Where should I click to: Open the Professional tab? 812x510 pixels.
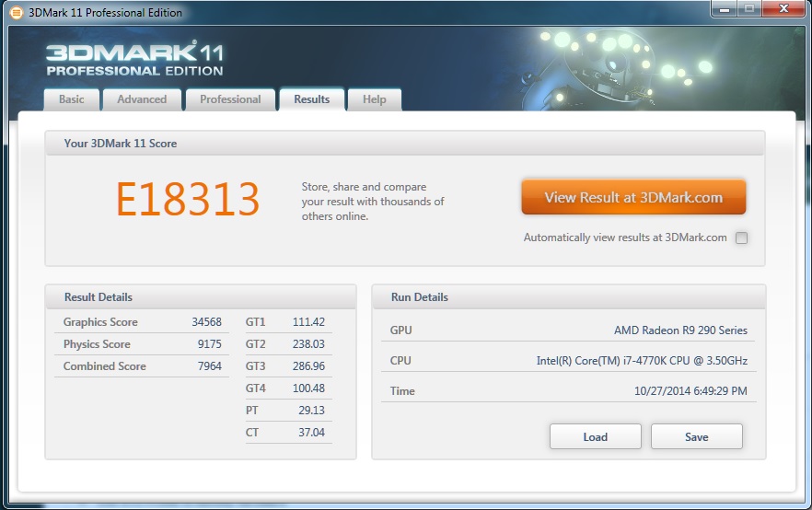pos(230,99)
